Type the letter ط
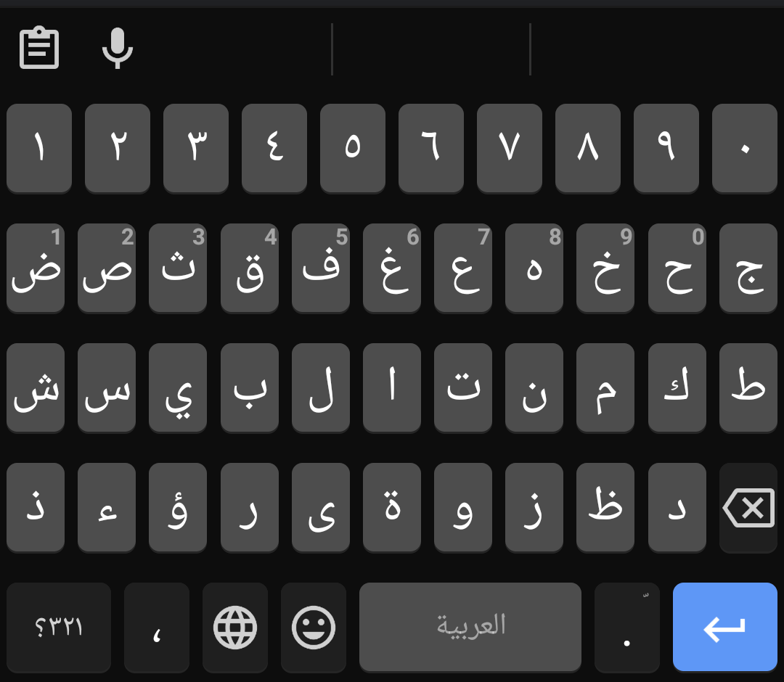 tap(748, 387)
